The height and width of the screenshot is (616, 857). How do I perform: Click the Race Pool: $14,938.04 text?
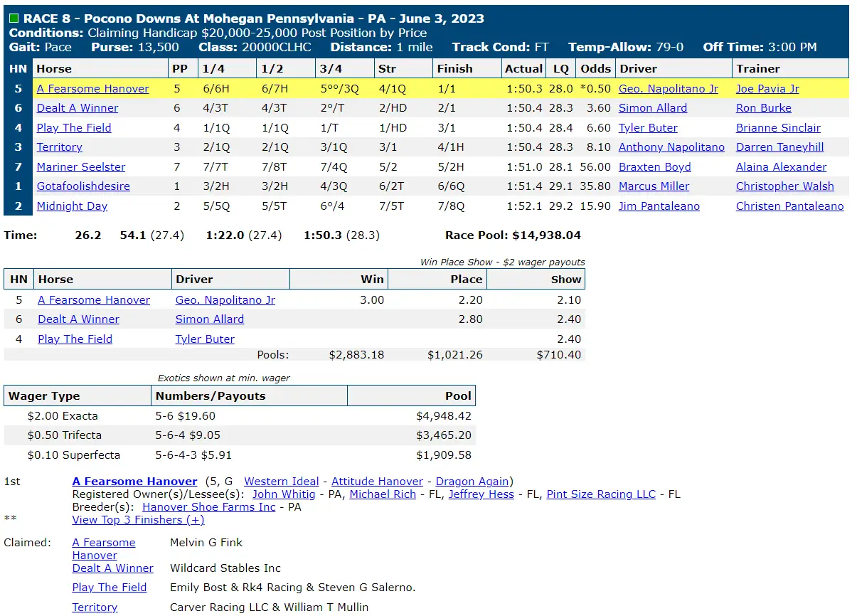coord(513,235)
